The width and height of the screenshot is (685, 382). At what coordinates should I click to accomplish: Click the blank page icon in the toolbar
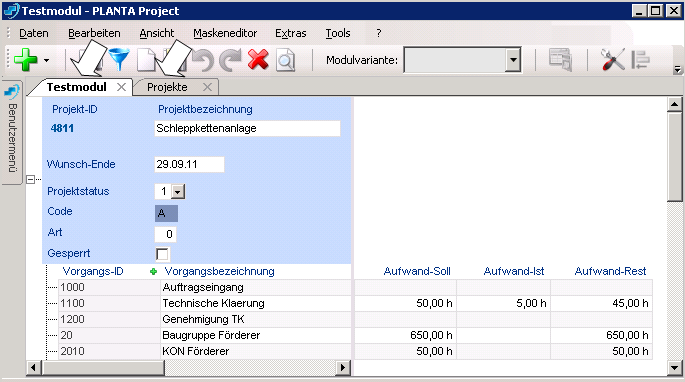[146, 59]
